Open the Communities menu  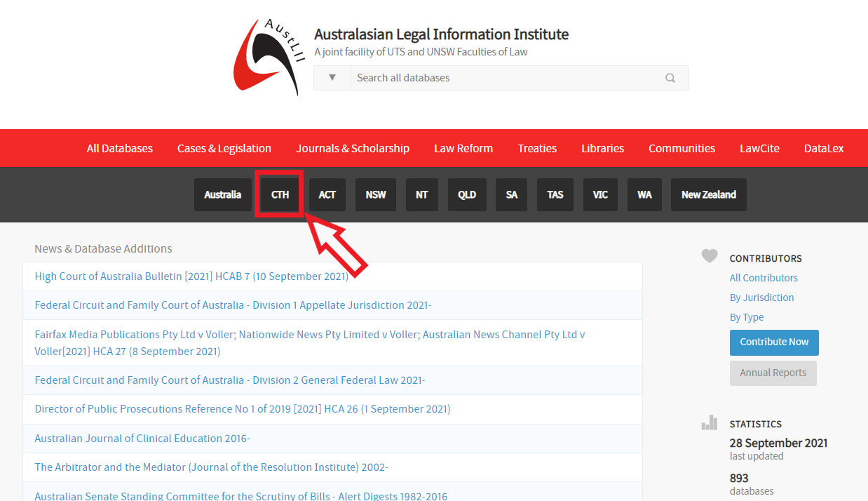click(681, 148)
